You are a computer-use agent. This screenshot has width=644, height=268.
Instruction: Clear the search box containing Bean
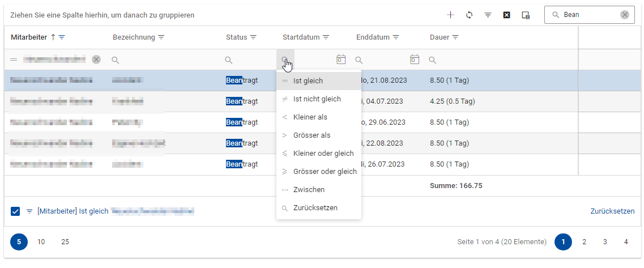click(x=624, y=15)
